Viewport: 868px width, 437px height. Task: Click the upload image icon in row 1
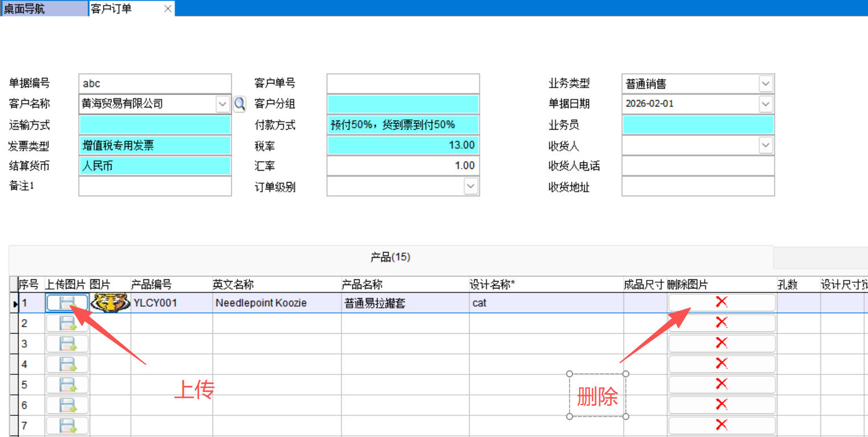pyautogui.click(x=67, y=303)
